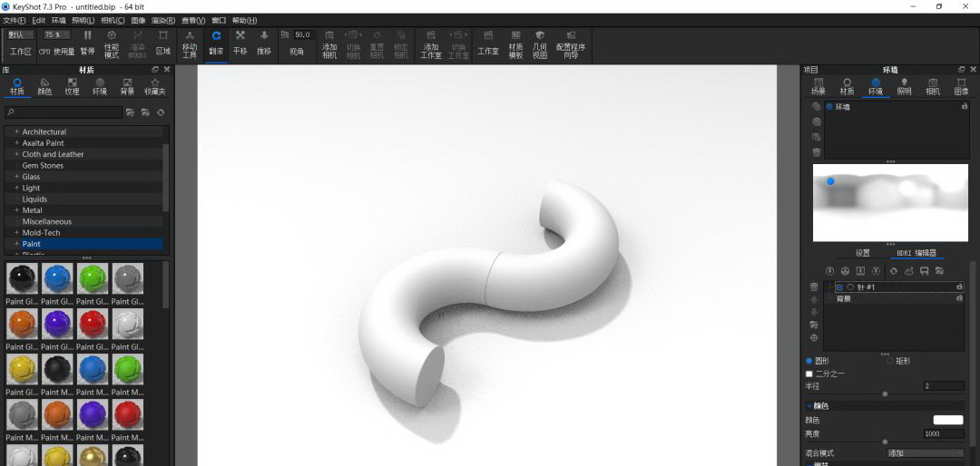Click the trash icon beside the environment list

tap(817, 151)
